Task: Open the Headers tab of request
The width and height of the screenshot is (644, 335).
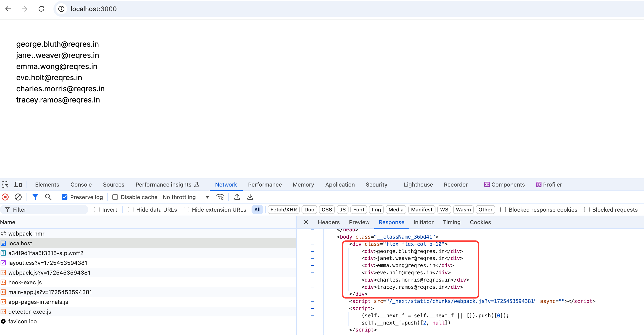Action: point(329,222)
